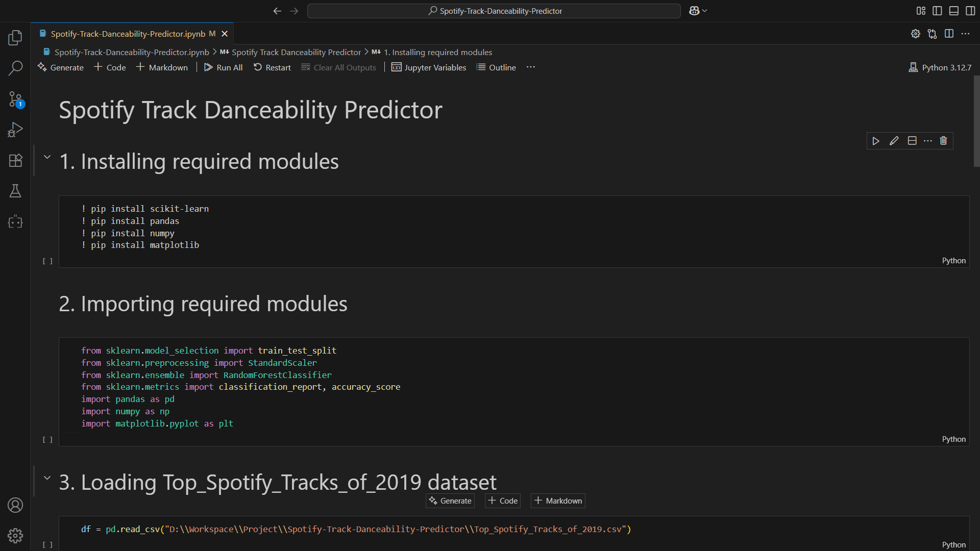Open breadcrumb 'Spotify Track Danceability Predictor'
The image size is (980, 551).
pyautogui.click(x=296, y=52)
